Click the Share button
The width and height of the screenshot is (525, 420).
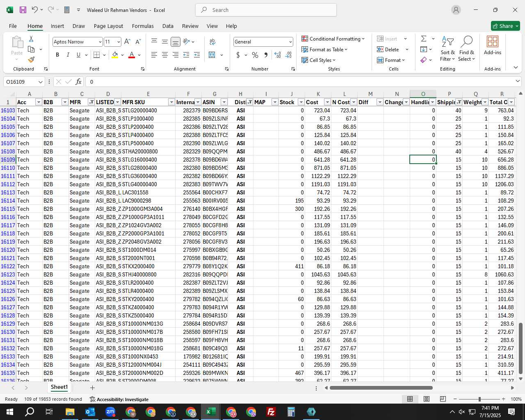pyautogui.click(x=505, y=26)
